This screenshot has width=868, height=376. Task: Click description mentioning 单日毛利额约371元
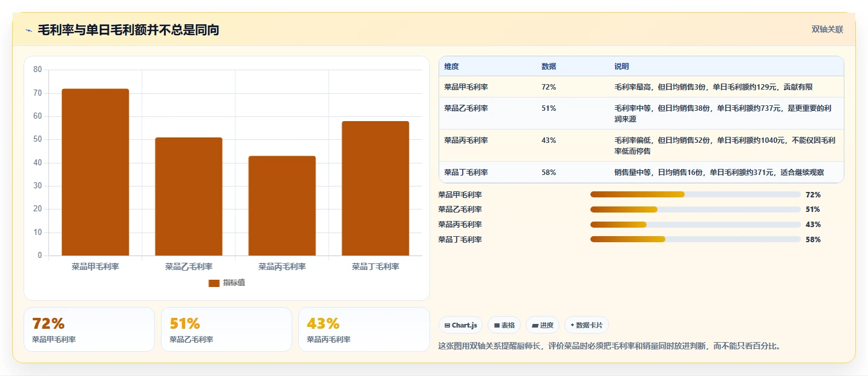[719, 173]
